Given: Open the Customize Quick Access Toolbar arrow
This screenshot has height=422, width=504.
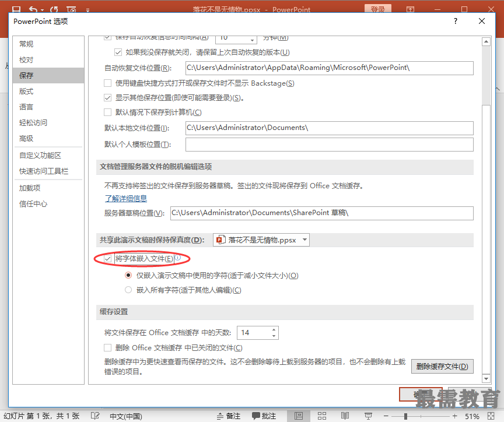Looking at the screenshot, I should click(x=87, y=10).
